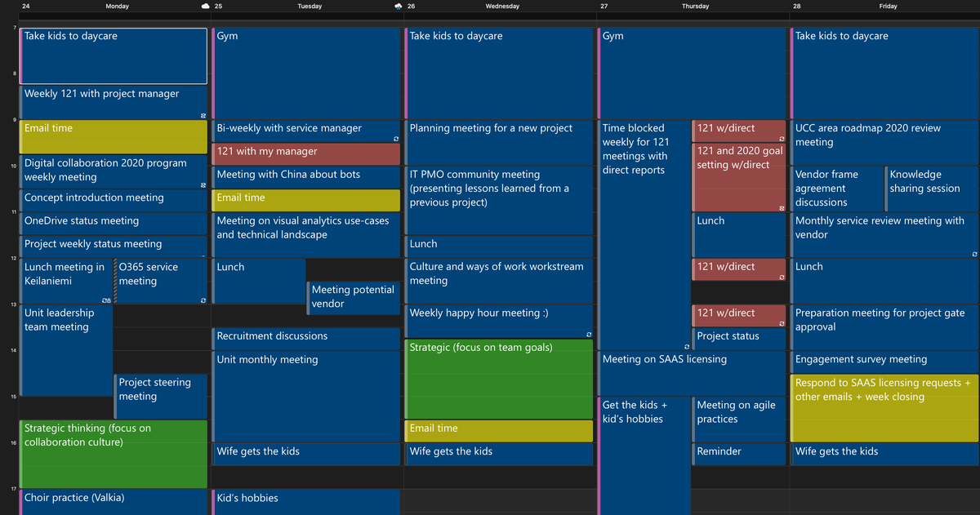Open Unit monthly meeting on Tuesday
This screenshot has width=980, height=515.
pos(306,397)
